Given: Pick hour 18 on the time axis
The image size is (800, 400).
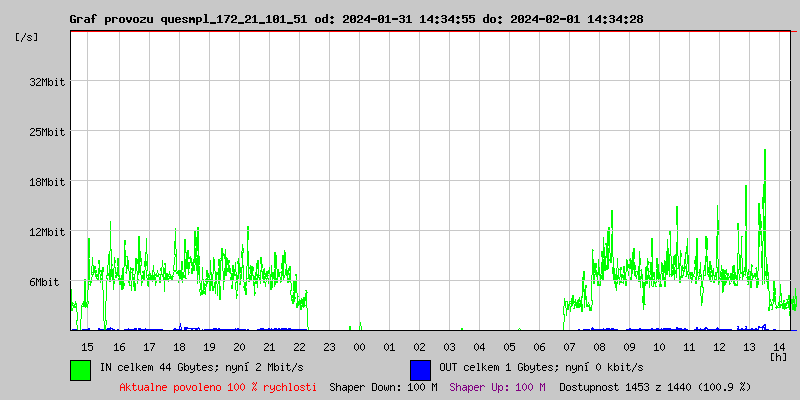Looking at the screenshot, I should [179, 346].
